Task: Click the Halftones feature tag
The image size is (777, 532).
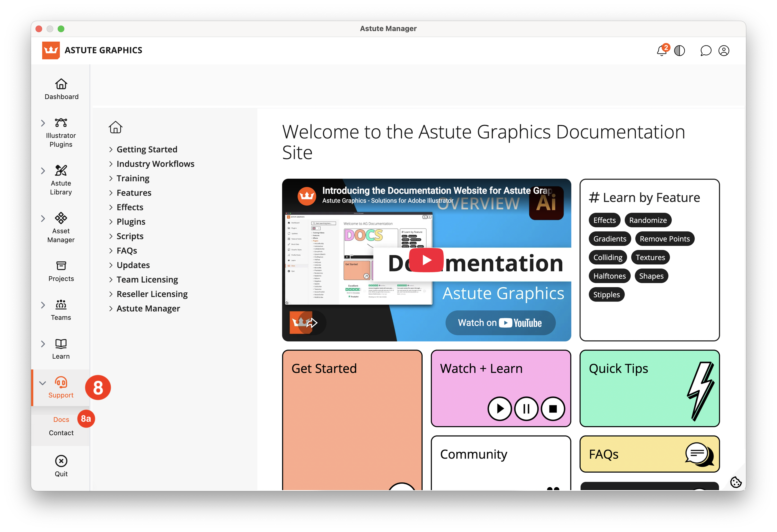Action: [x=609, y=276]
